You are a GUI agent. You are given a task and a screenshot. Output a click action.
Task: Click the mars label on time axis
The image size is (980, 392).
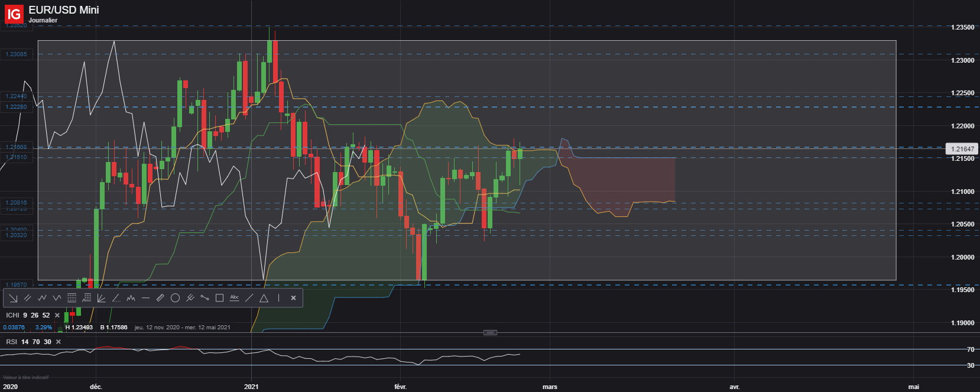550,387
